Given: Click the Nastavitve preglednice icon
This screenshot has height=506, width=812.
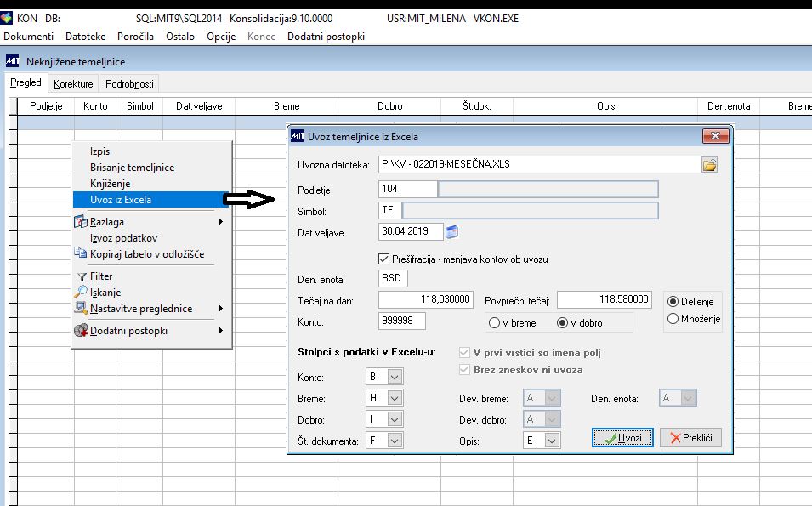Looking at the screenshot, I should point(81,308).
